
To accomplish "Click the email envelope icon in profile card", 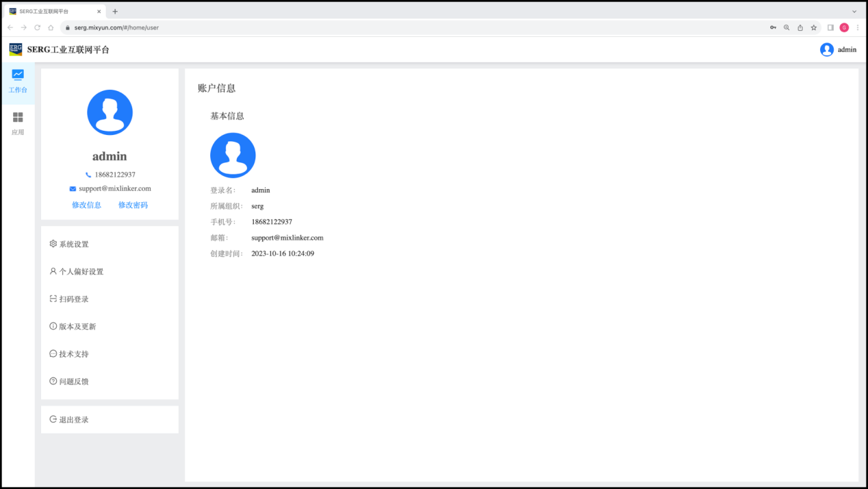I will point(73,189).
